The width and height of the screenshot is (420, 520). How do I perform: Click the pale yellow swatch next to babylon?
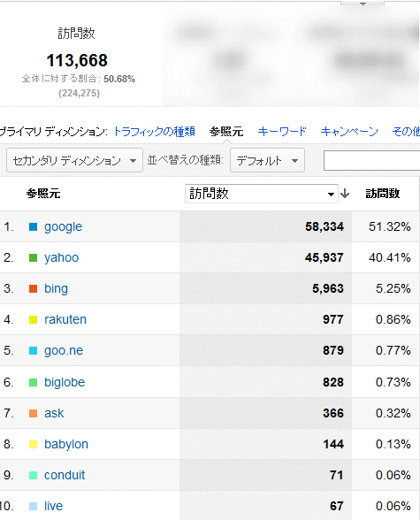click(33, 444)
